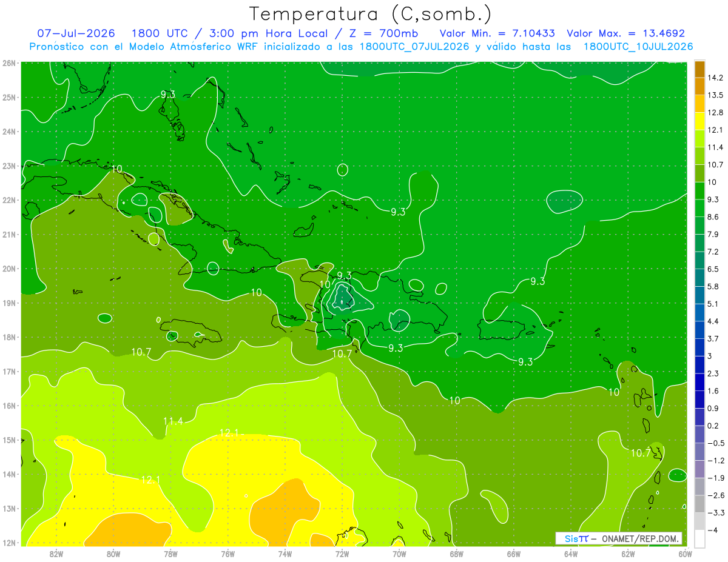The height and width of the screenshot is (562, 728).
Task: Click the "2.3" colorbar label
Action: pyautogui.click(x=713, y=373)
